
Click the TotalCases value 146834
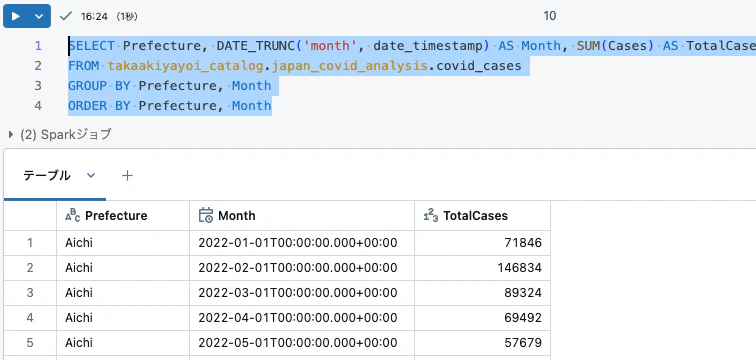coord(482,268)
